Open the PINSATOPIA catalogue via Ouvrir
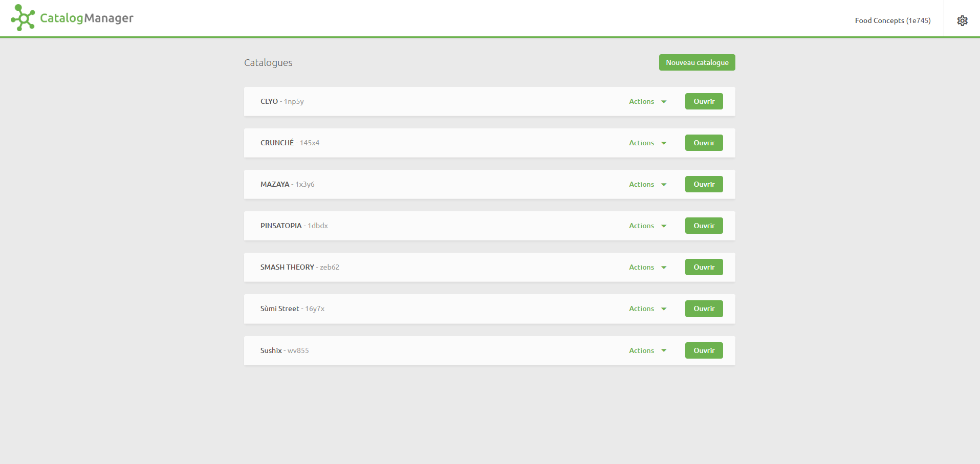This screenshot has width=980, height=464. point(704,226)
